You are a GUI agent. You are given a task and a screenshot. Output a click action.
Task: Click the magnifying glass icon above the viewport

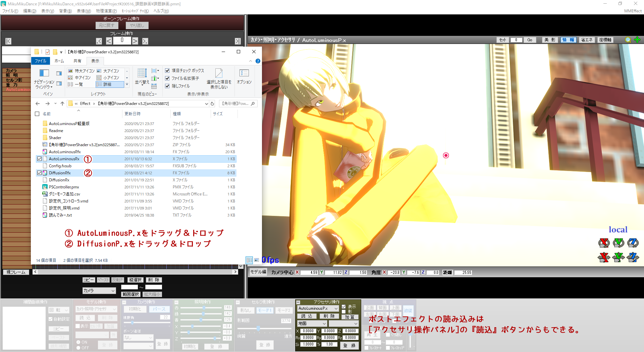click(628, 40)
